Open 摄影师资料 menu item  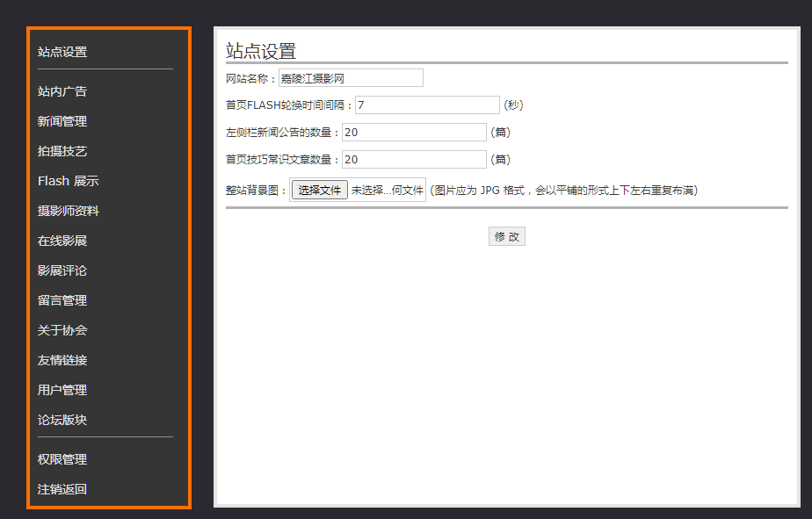coord(68,211)
